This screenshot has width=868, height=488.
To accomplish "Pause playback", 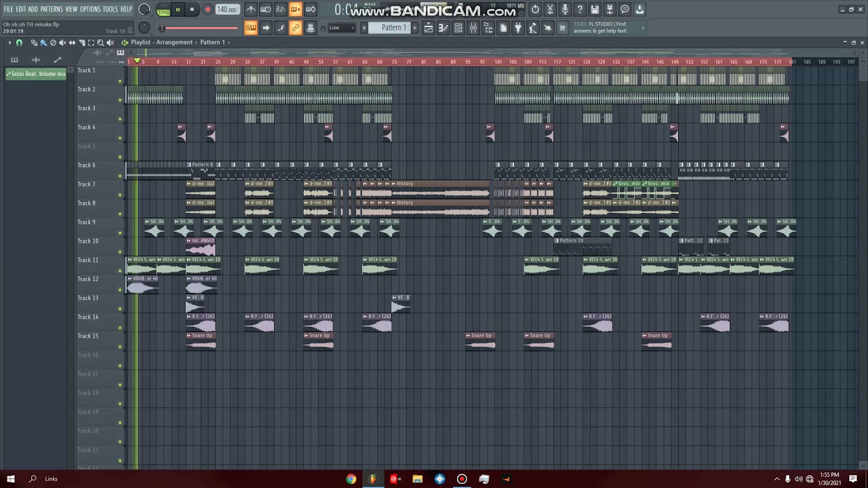I will tap(178, 9).
